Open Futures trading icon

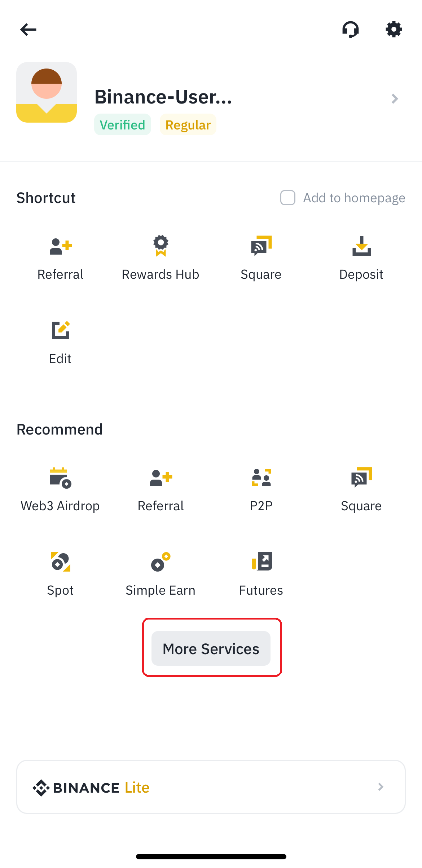261,561
